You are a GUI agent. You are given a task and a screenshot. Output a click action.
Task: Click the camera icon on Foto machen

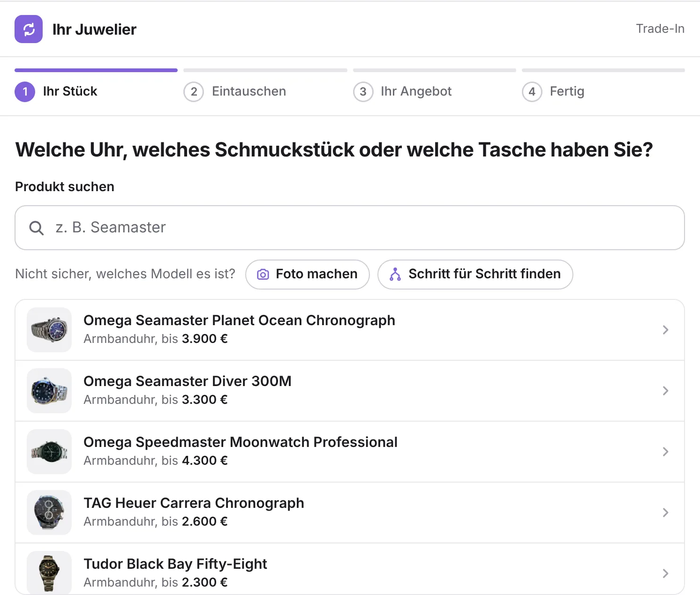263,275
